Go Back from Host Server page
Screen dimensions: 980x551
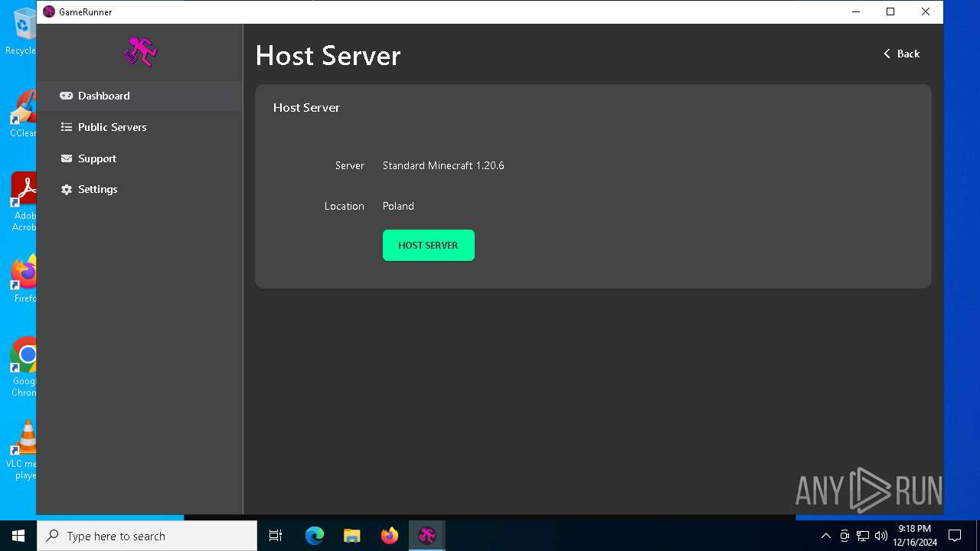click(x=901, y=54)
